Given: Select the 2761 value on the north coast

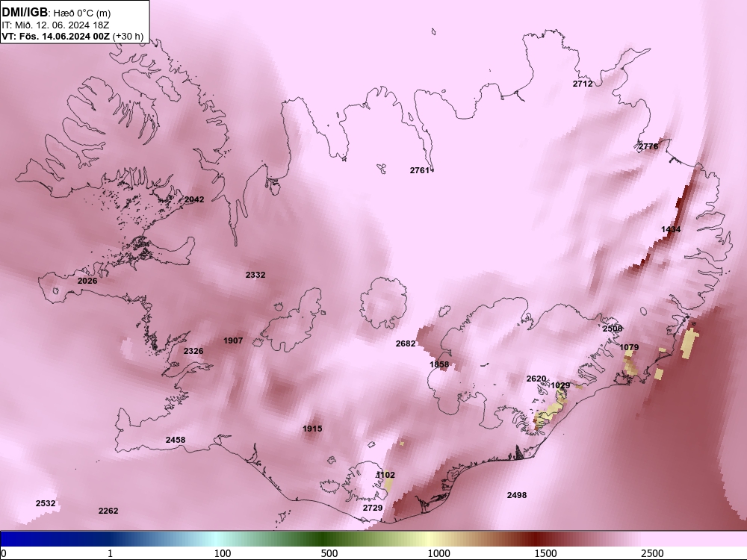Looking at the screenshot, I should [x=419, y=170].
